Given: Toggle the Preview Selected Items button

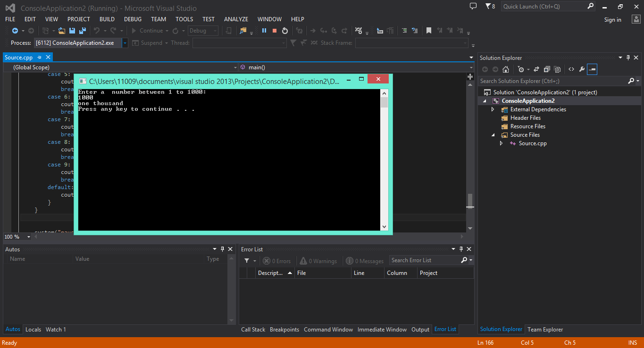Looking at the screenshot, I should tap(592, 69).
